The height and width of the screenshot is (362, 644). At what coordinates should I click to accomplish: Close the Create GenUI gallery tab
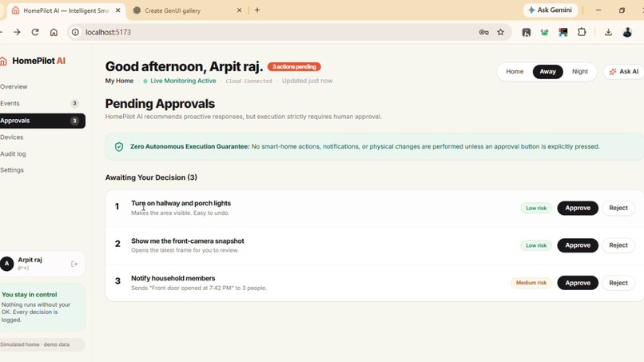click(240, 10)
